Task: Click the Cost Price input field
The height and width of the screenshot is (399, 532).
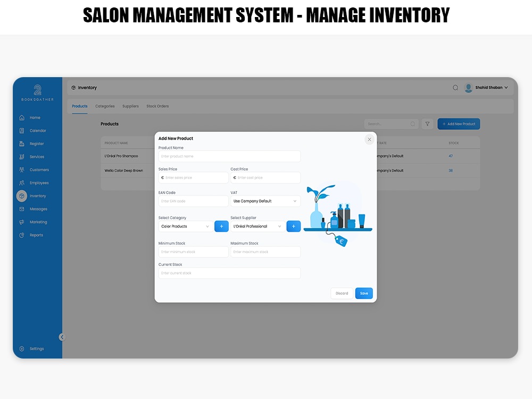Action: click(265, 178)
